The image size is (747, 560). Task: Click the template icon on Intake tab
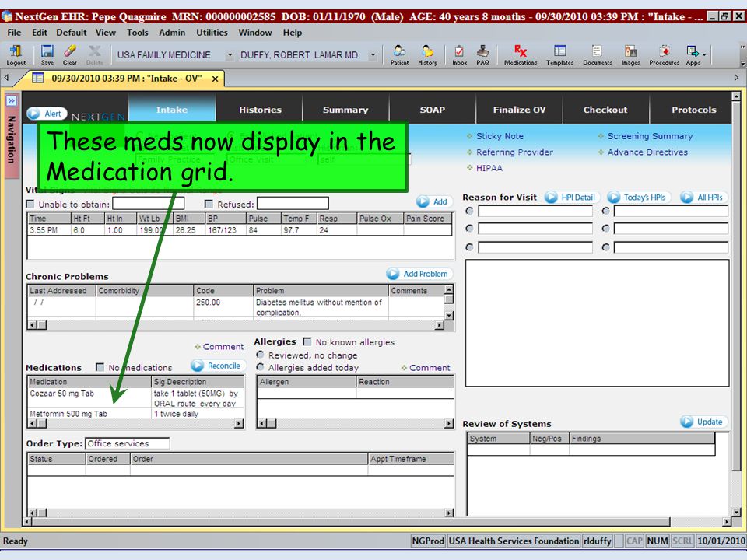click(37, 78)
